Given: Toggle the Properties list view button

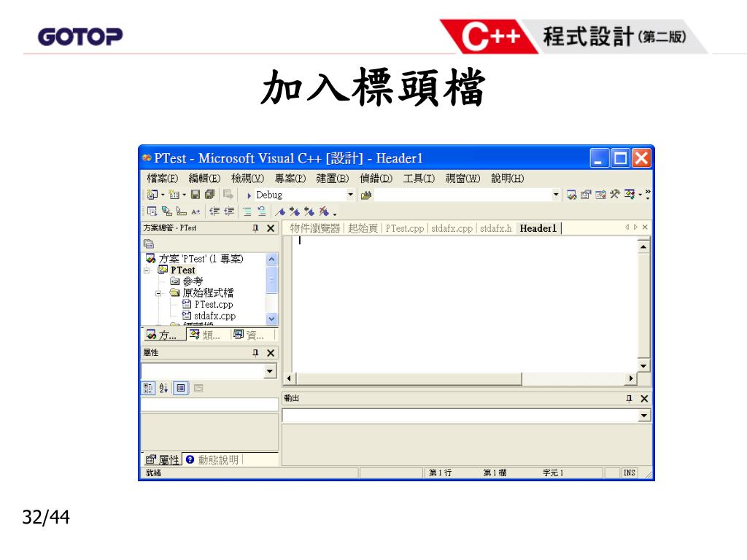Looking at the screenshot, I should [181, 388].
